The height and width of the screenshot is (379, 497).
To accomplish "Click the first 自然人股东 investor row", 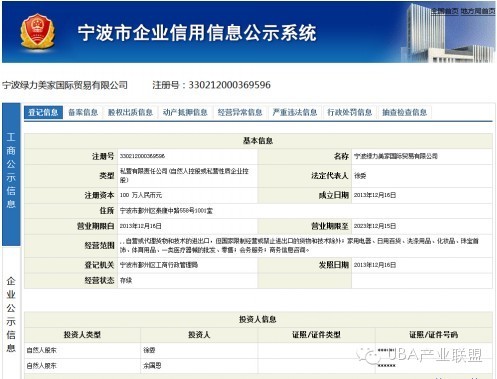I will [x=258, y=350].
